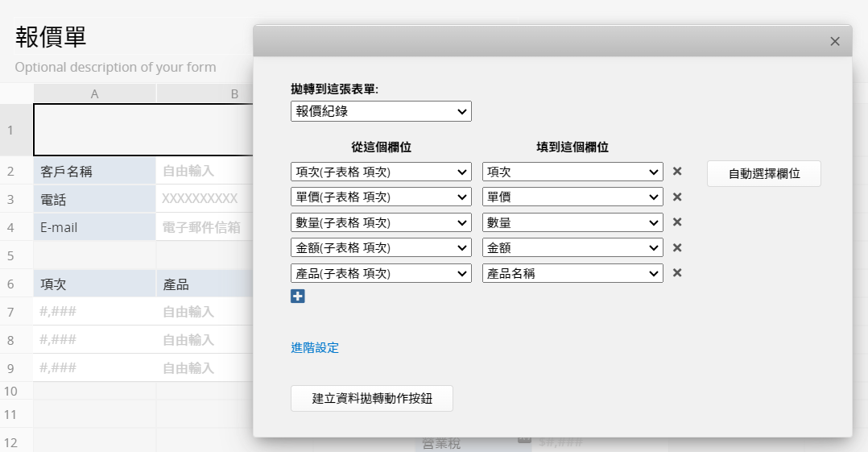Expand source dropdown 項次(子表格 項次)
Screen dimensions: 868x452
381,172
